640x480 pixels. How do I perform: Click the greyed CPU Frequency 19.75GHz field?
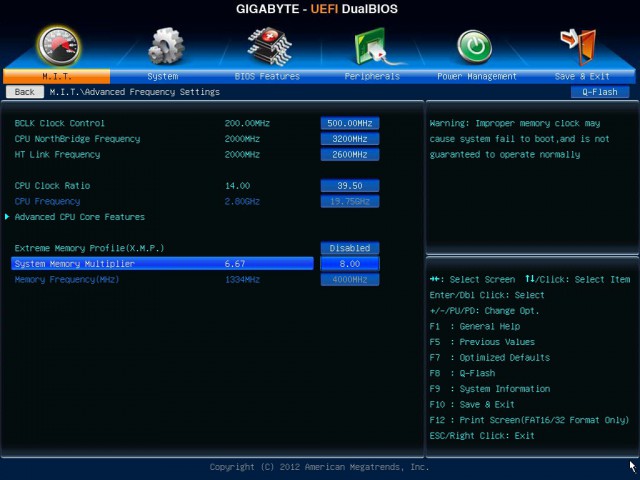(x=350, y=201)
